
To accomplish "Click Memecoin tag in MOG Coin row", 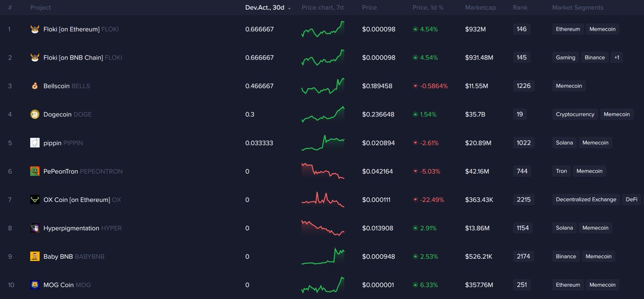I will coord(603,285).
